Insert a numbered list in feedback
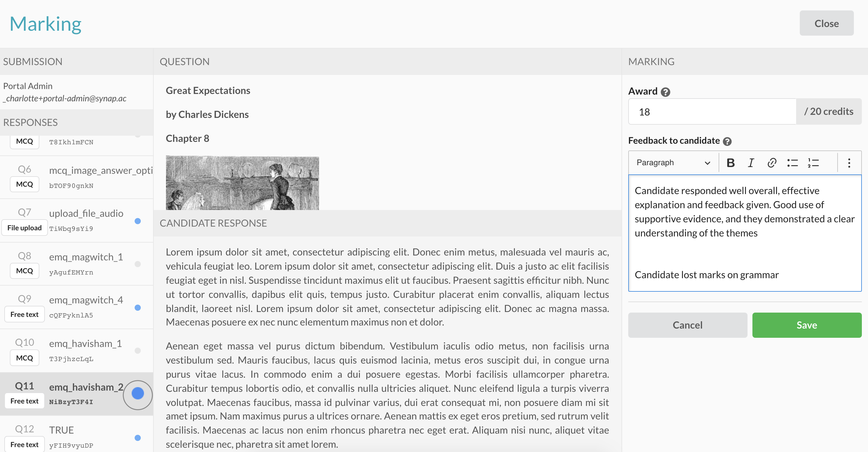The width and height of the screenshot is (868, 452). click(813, 163)
